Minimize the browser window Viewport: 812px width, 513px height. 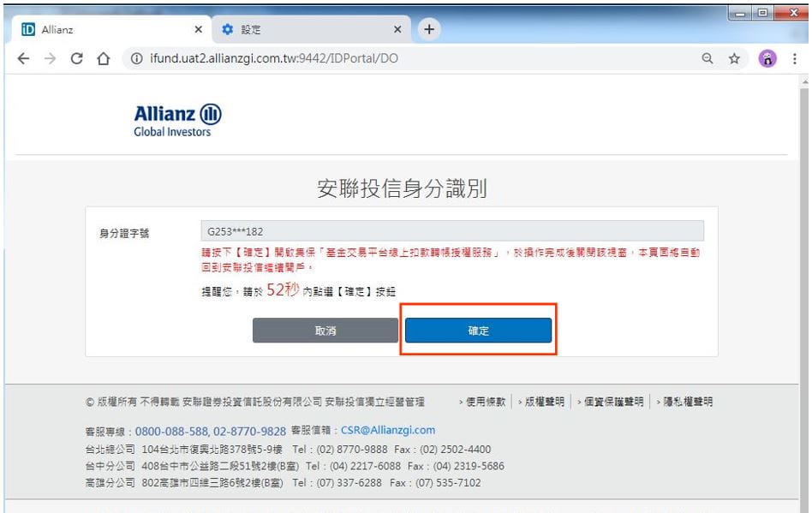740,13
